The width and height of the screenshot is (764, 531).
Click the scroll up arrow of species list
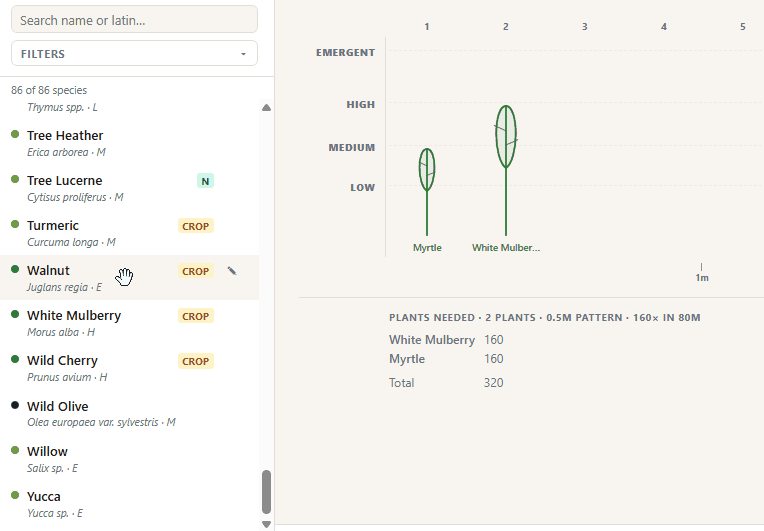pos(266,108)
